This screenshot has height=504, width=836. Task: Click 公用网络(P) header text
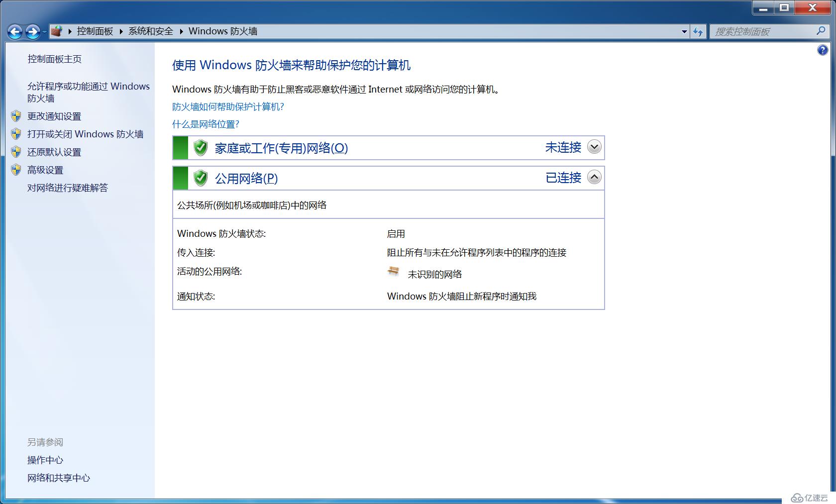coord(246,179)
